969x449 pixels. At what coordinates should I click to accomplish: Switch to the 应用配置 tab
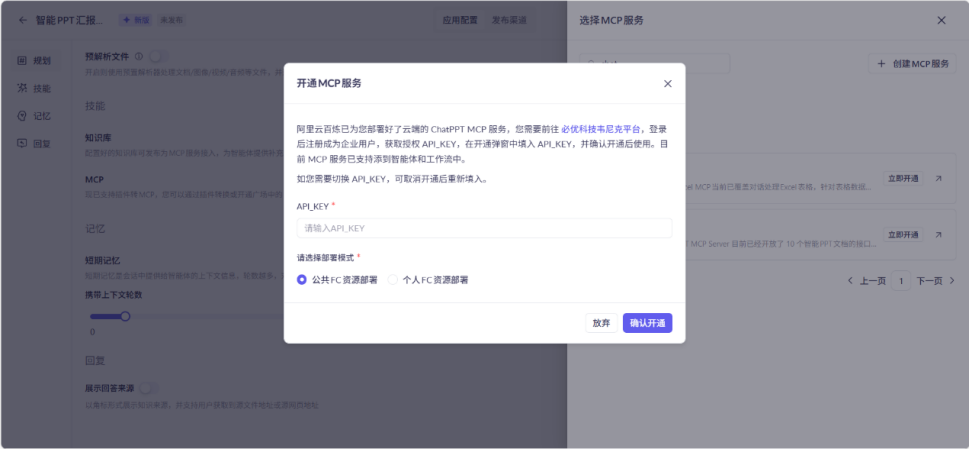point(460,20)
